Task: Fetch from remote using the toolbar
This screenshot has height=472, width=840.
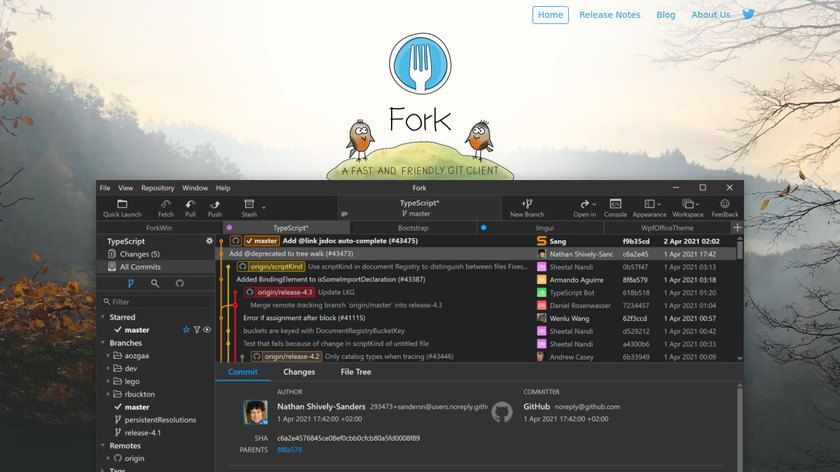Action: pyautogui.click(x=166, y=208)
